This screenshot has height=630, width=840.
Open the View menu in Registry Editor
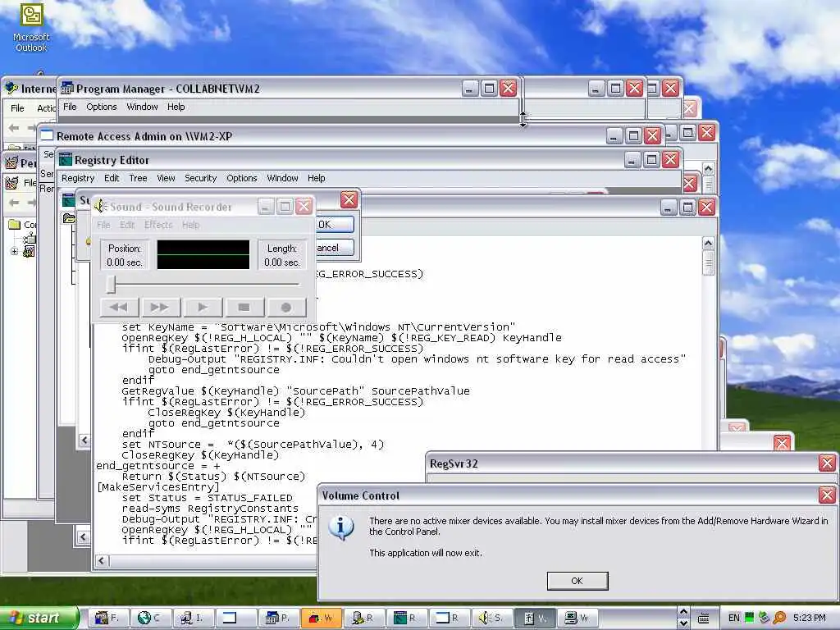166,178
